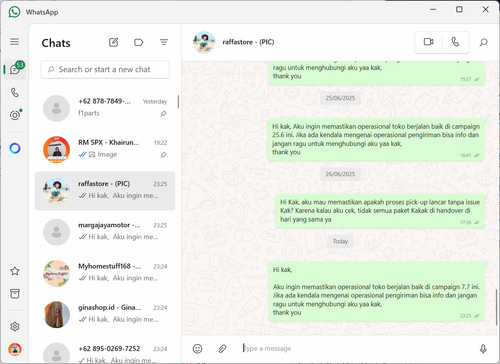Click the Search or start a new chat field
Screen dimensions: 500x364
(105, 69)
